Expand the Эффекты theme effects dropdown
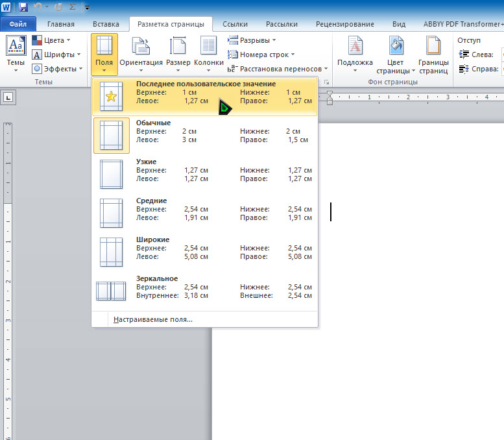The width and height of the screenshot is (504, 440). [57, 69]
